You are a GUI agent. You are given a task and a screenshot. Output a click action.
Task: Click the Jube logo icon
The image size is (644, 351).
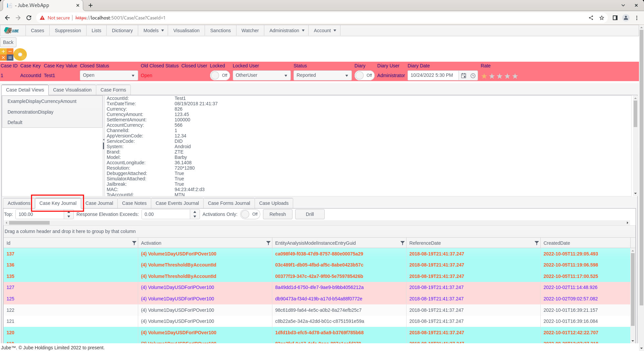coord(12,31)
